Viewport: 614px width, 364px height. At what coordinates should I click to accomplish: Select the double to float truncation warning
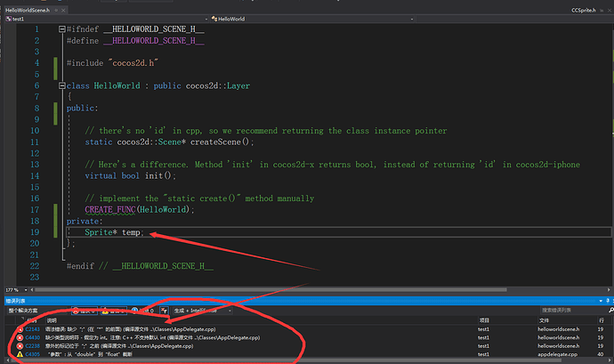(90, 354)
